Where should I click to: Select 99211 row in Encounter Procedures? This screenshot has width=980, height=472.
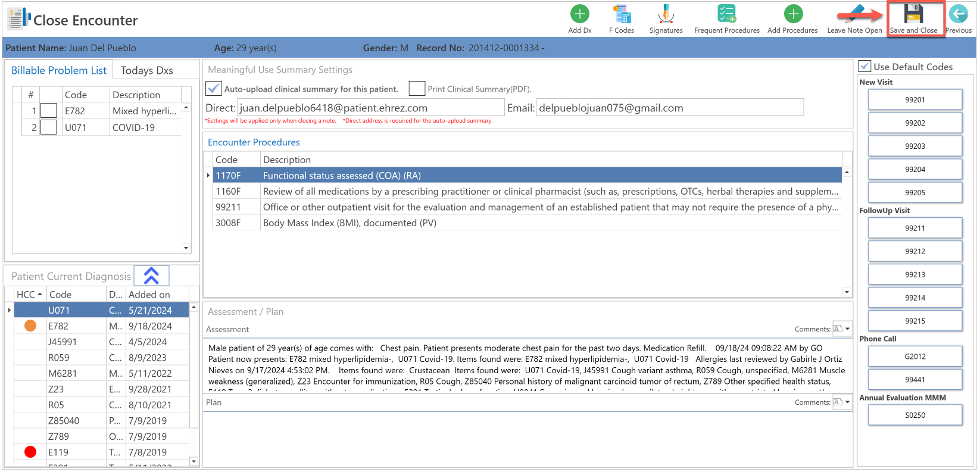[x=527, y=207]
